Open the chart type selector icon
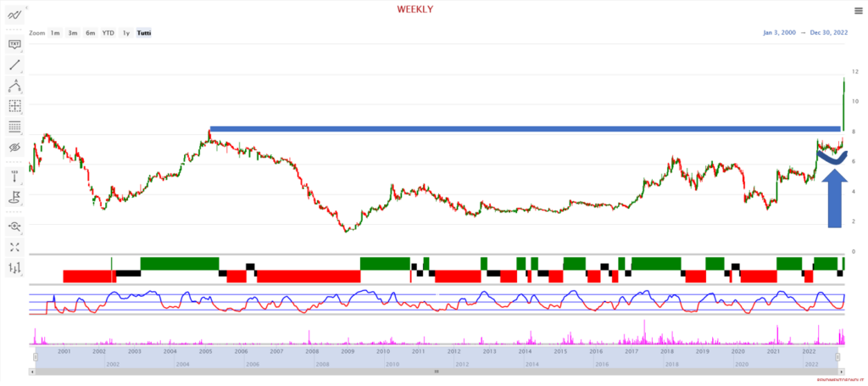Image resolution: width=868 pixels, height=386 pixels. (14, 268)
